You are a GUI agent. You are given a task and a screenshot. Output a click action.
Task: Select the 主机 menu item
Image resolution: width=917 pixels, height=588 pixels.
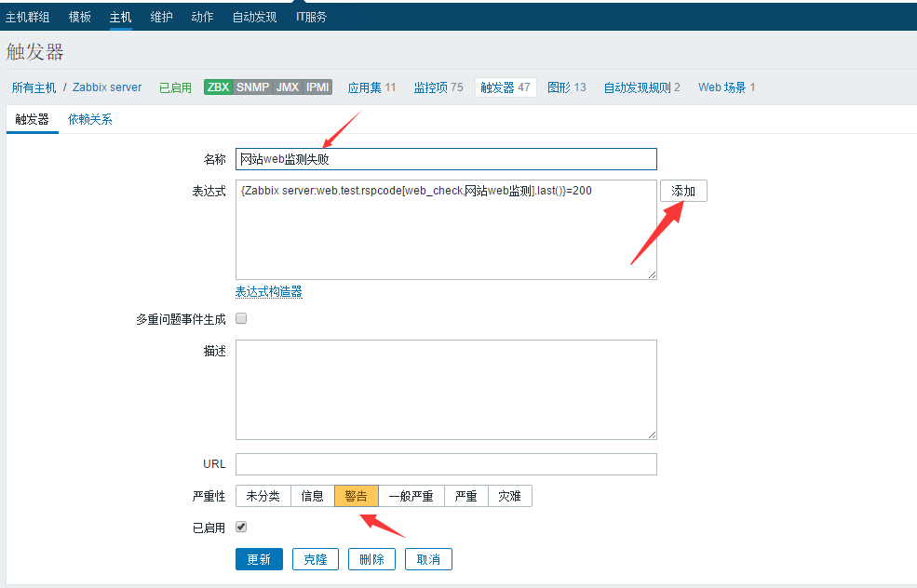pyautogui.click(x=120, y=17)
